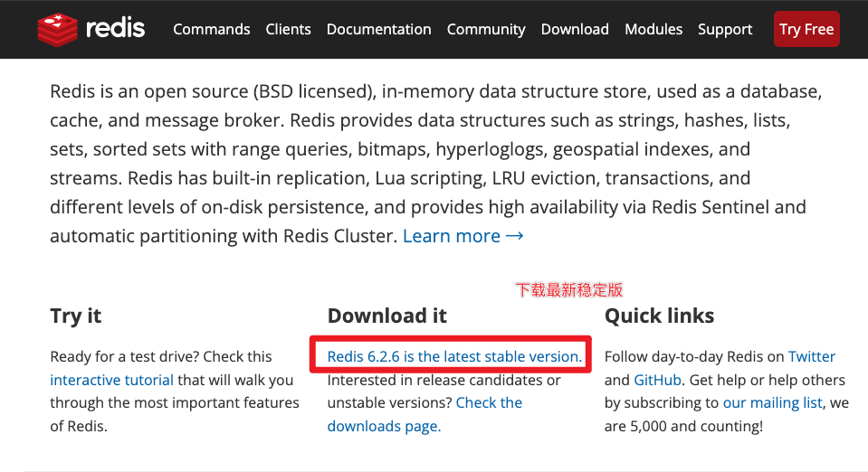This screenshot has width=868, height=472.
Task: Select Download in the top navigation
Action: tap(575, 29)
